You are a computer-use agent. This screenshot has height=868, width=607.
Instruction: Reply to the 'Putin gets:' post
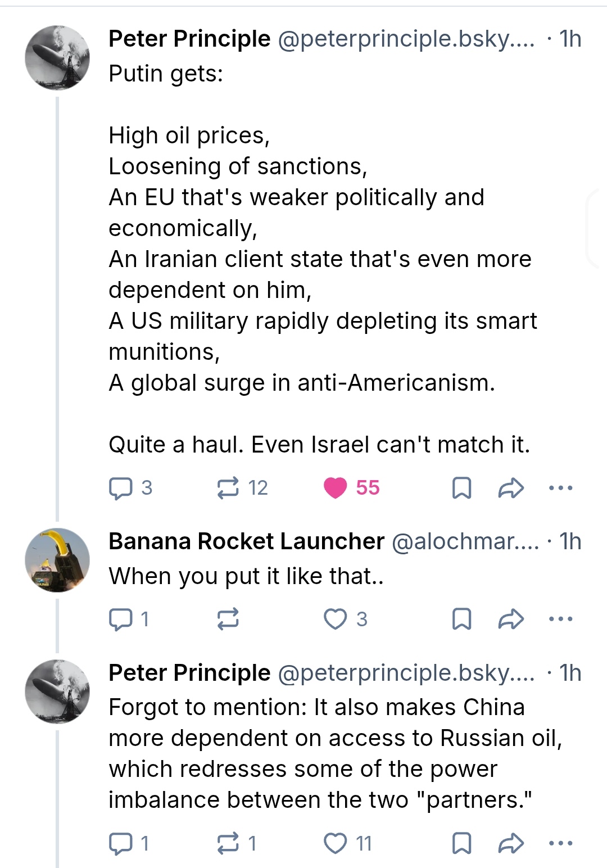[x=120, y=488]
